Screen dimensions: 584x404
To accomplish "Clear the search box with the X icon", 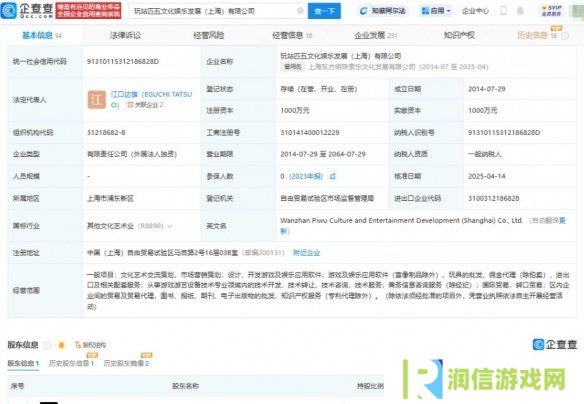I will pos(300,11).
